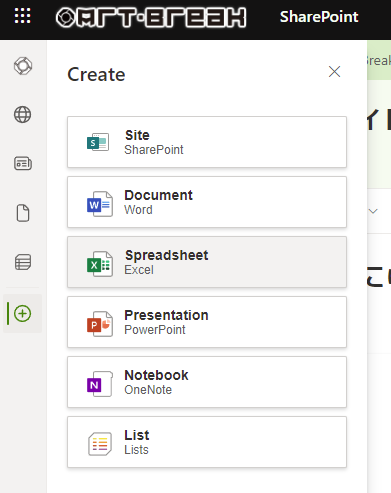Open My files page icon

[23, 213]
